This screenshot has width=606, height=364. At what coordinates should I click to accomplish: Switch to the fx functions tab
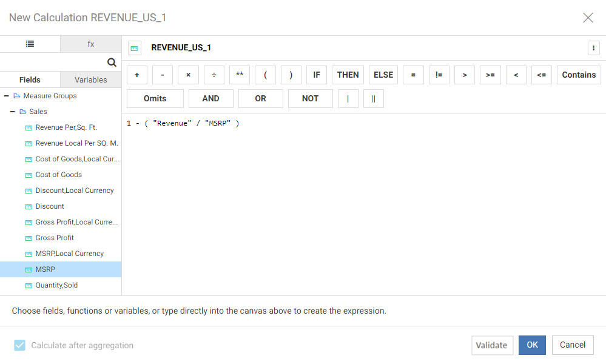pos(91,44)
